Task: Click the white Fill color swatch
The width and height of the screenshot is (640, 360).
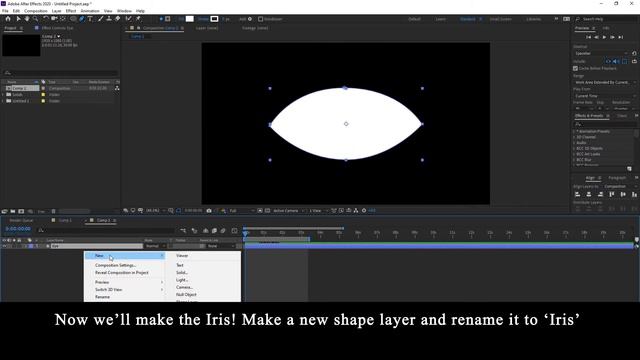Action: point(190,19)
